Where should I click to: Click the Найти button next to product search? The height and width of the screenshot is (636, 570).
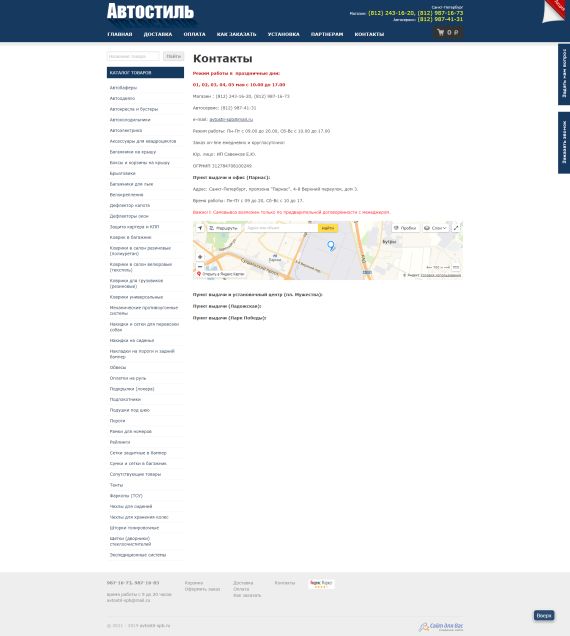[173, 56]
